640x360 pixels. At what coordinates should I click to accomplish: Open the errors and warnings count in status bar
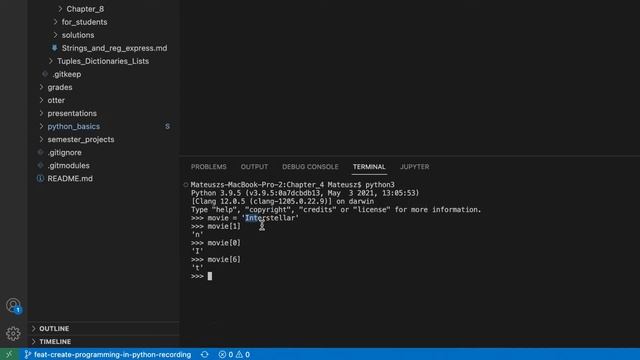234,354
